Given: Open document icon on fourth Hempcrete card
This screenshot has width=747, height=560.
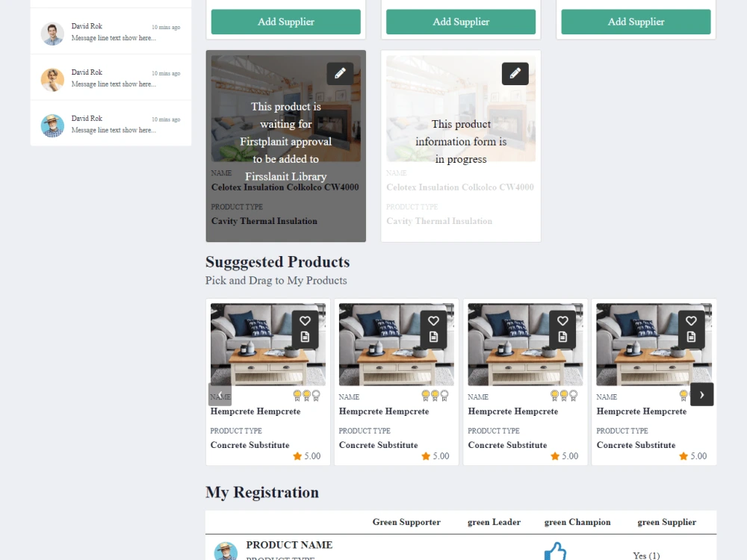Looking at the screenshot, I should [691, 337].
